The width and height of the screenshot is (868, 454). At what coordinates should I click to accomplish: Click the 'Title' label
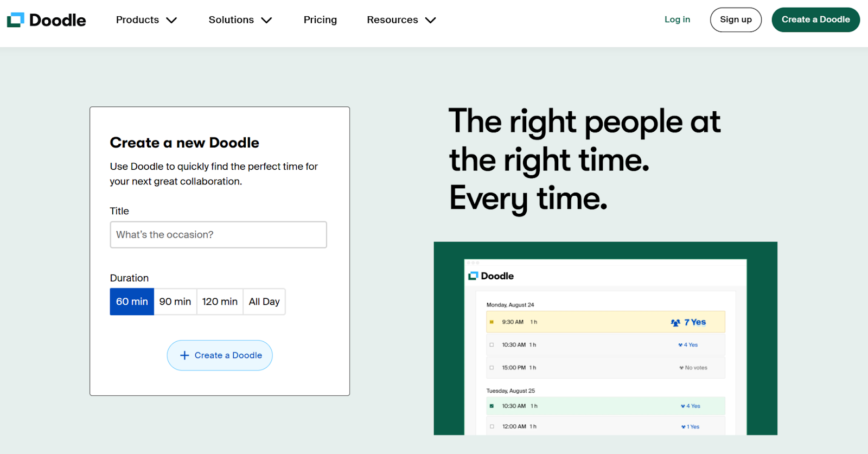(119, 211)
